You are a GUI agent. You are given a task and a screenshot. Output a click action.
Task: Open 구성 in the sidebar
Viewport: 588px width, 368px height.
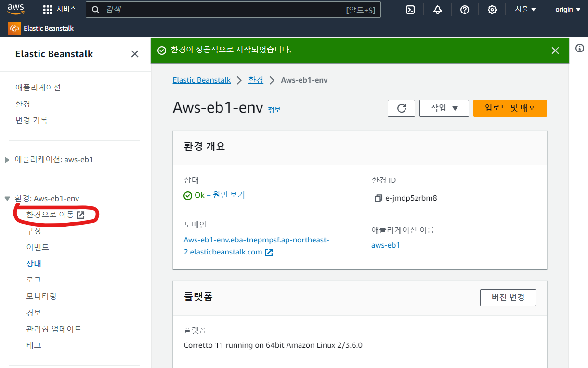tap(34, 231)
